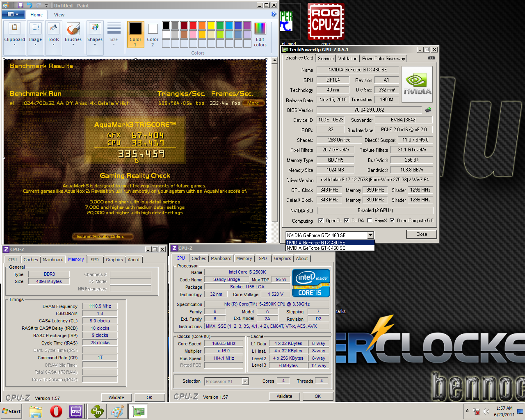This screenshot has height=420, width=525.
Task: Open Windows Explorer from taskbar
Action: click(36, 411)
